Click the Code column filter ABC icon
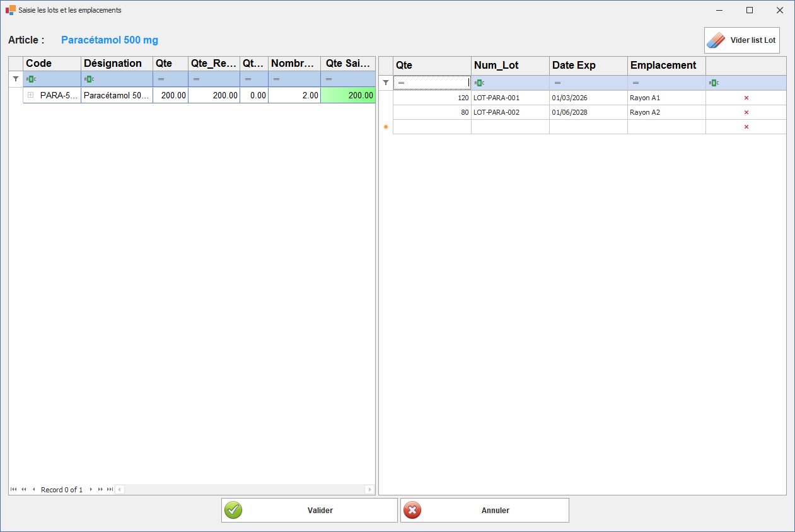 tap(31, 79)
